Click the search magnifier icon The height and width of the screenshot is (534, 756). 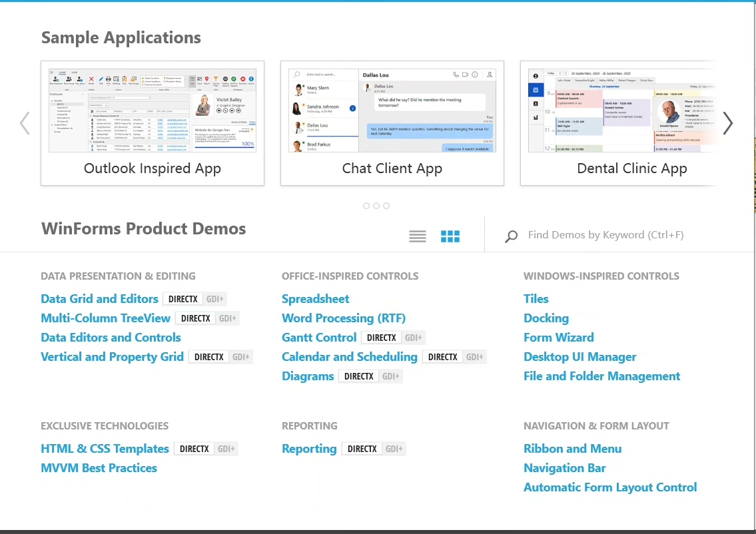511,236
